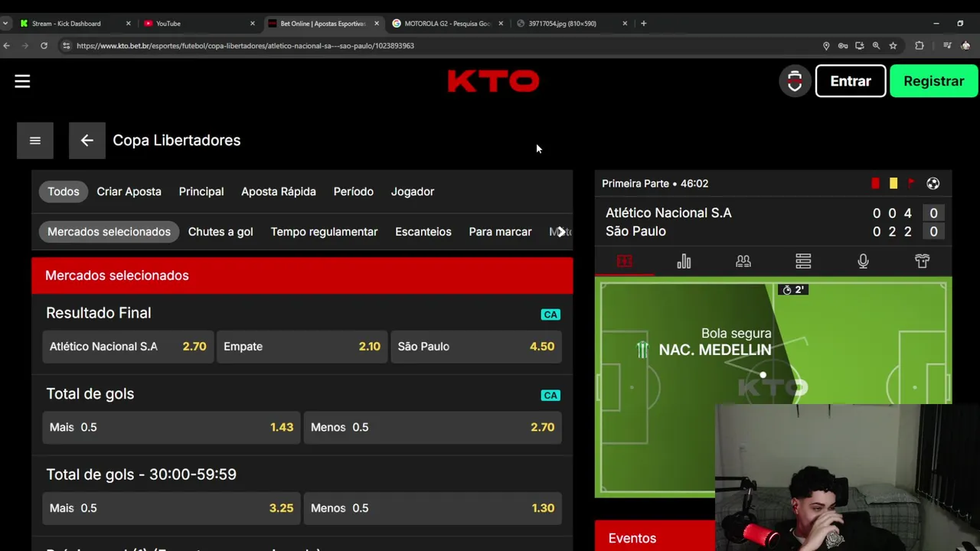980x551 pixels.
Task: Select Mais 0.5 at 1.43
Action: (x=171, y=427)
